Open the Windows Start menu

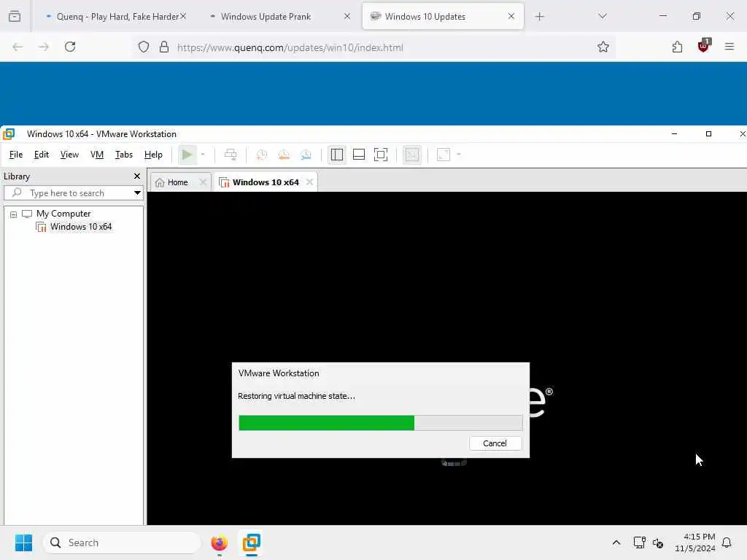tap(23, 542)
